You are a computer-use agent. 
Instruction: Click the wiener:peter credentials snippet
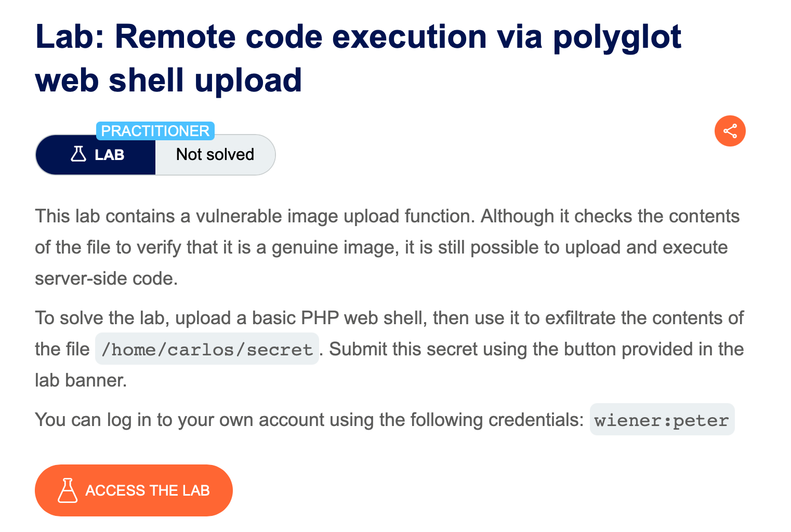[662, 420]
